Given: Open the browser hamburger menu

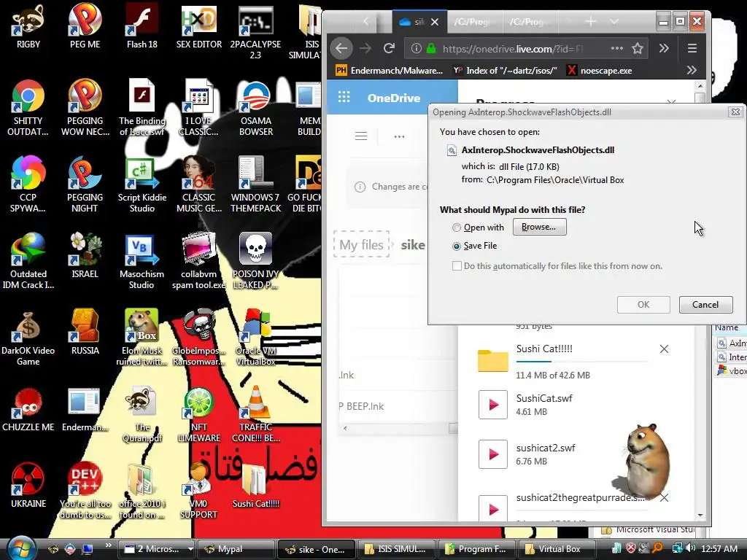Looking at the screenshot, I should [692, 48].
